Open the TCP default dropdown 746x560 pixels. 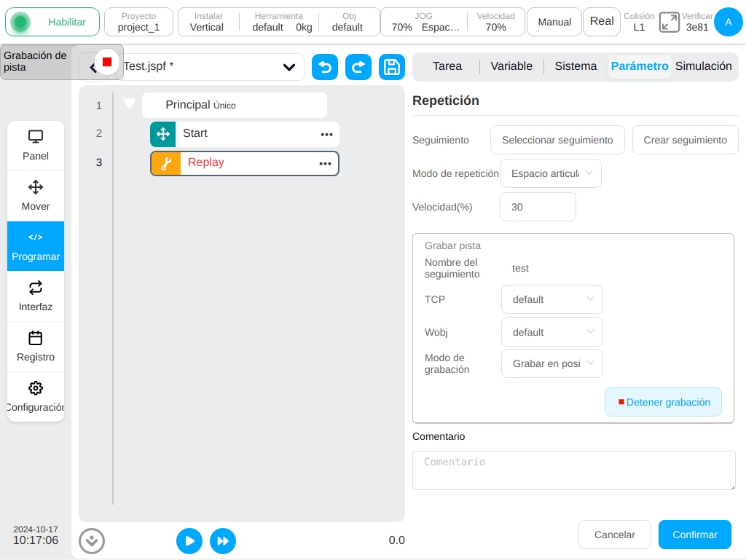point(552,299)
